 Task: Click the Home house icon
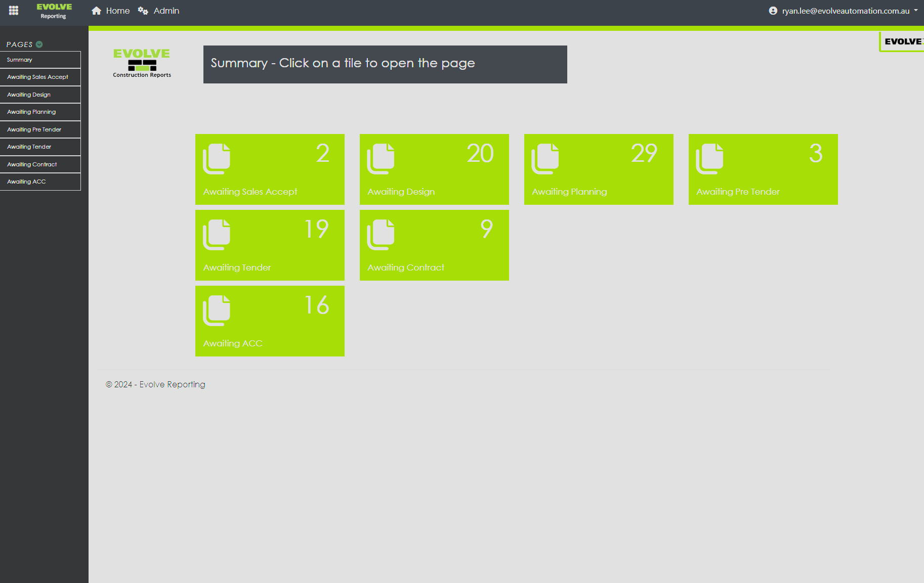coord(96,11)
